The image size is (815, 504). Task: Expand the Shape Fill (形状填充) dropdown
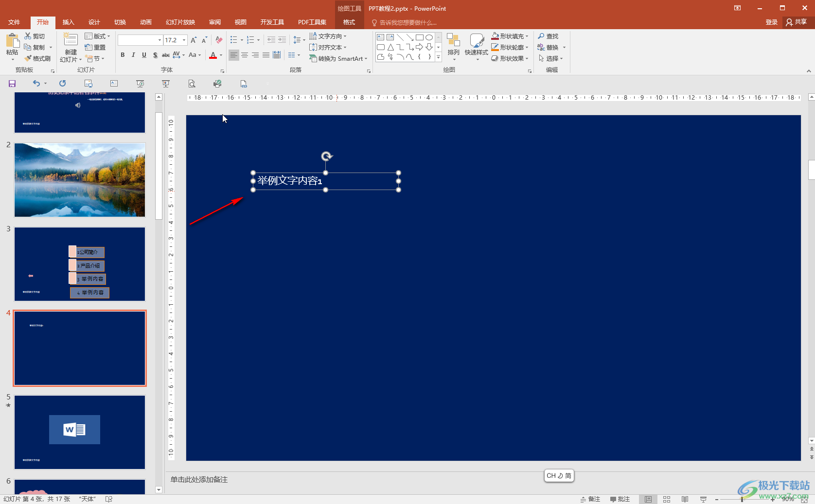[x=526, y=36]
